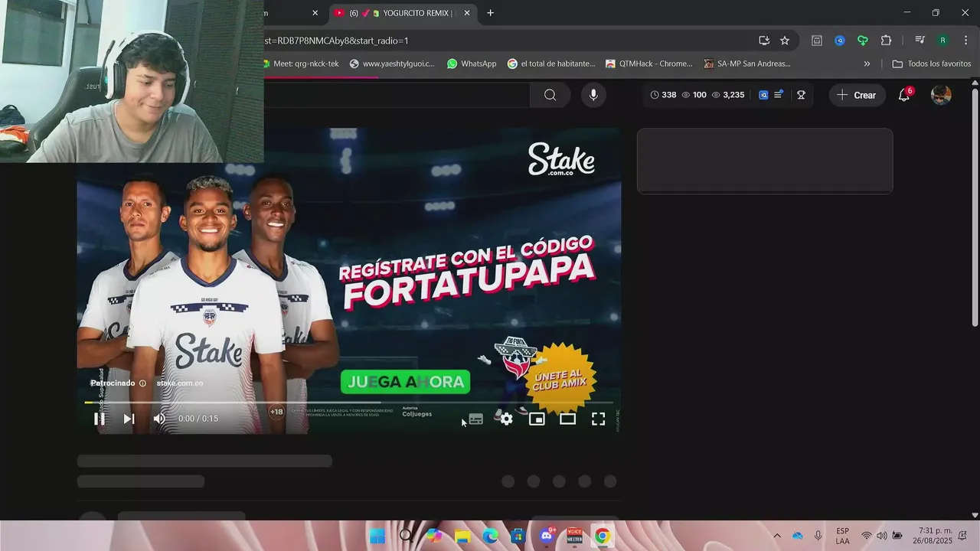980x551 pixels.
Task: Bookmark this page with the star
Action: tap(785, 41)
